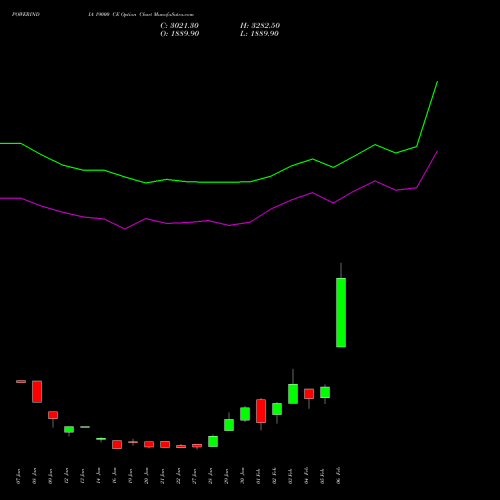
Task: Click the 03 Feb date axis label
Action: pos(291,476)
